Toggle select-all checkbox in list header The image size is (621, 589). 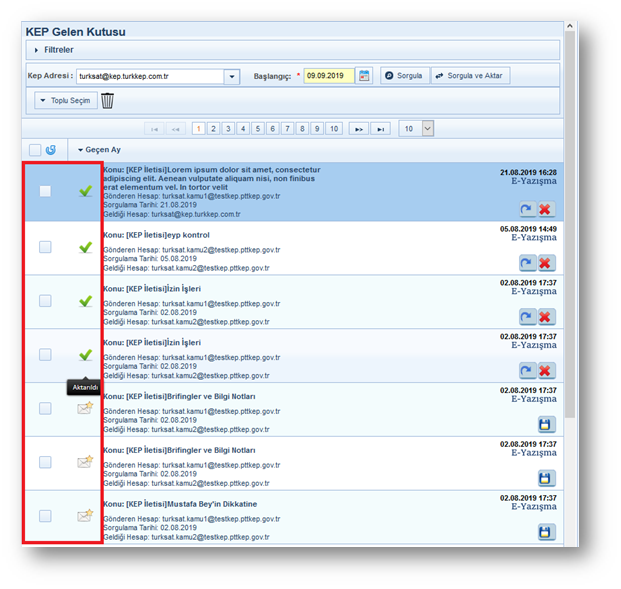tap(35, 150)
